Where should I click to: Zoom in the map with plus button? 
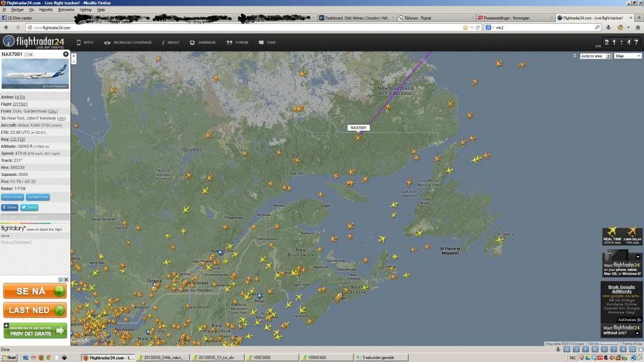(74, 56)
